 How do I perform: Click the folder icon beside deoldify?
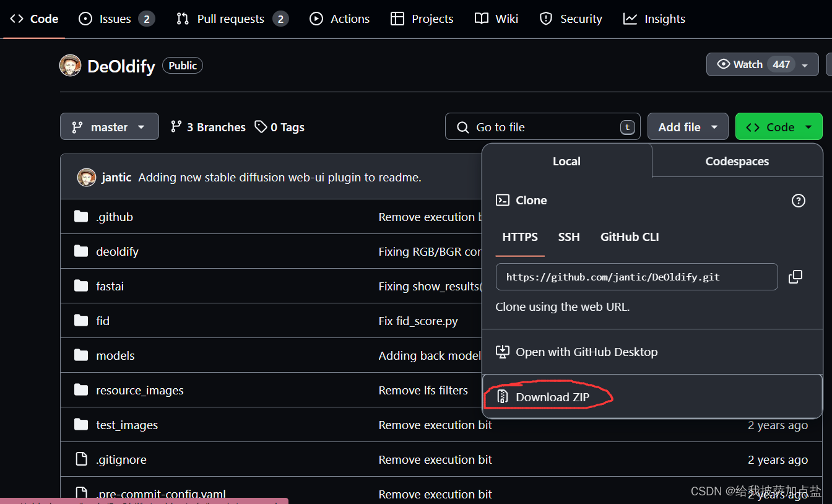[81, 251]
